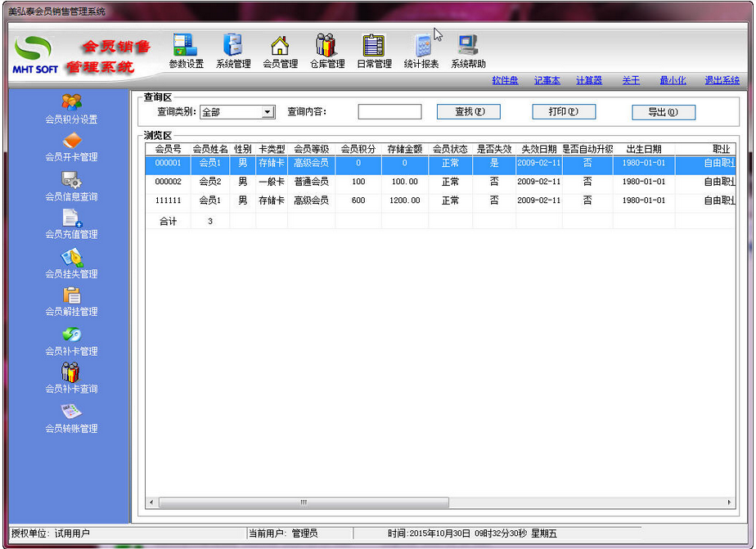The width and height of the screenshot is (756, 549).
Task: Click the 会员积分 column header
Action: (358, 149)
